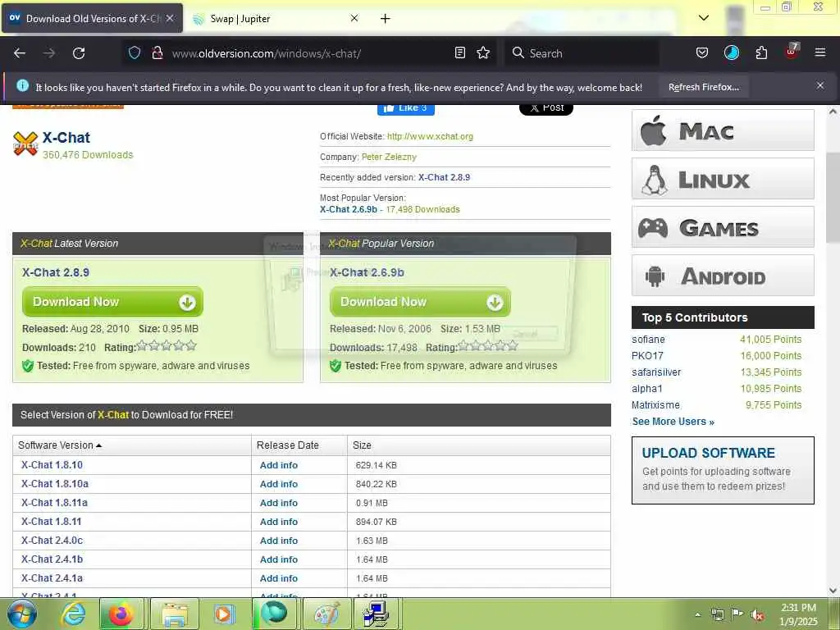
Task: Go back to the previous page
Action: click(20, 53)
